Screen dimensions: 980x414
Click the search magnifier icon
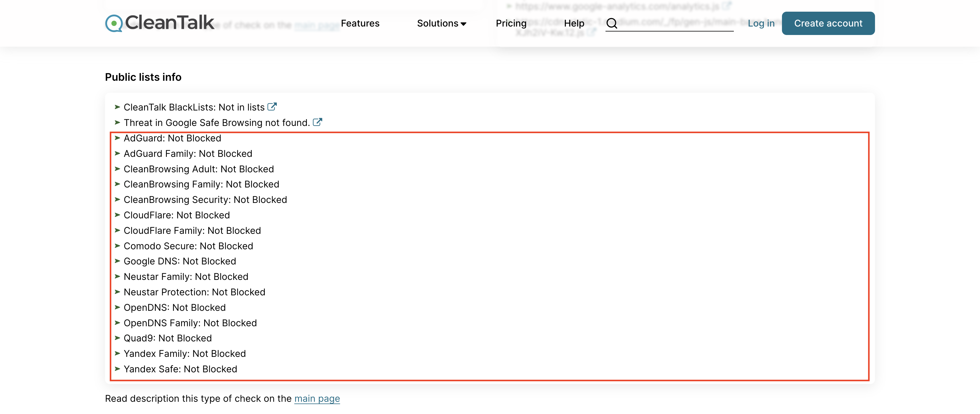(611, 23)
